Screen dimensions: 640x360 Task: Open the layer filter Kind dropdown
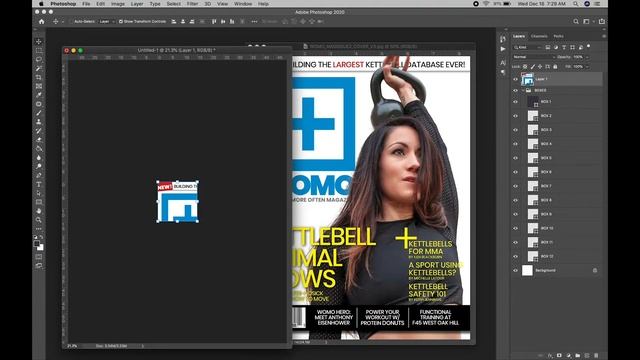click(527, 47)
